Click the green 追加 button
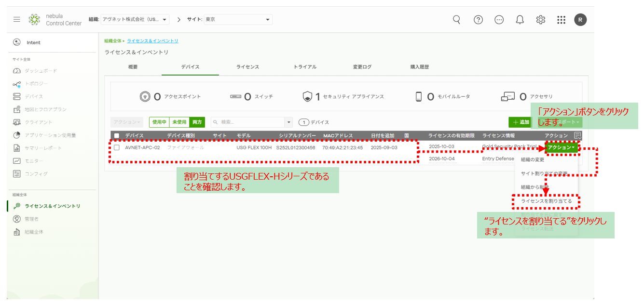 coord(521,122)
